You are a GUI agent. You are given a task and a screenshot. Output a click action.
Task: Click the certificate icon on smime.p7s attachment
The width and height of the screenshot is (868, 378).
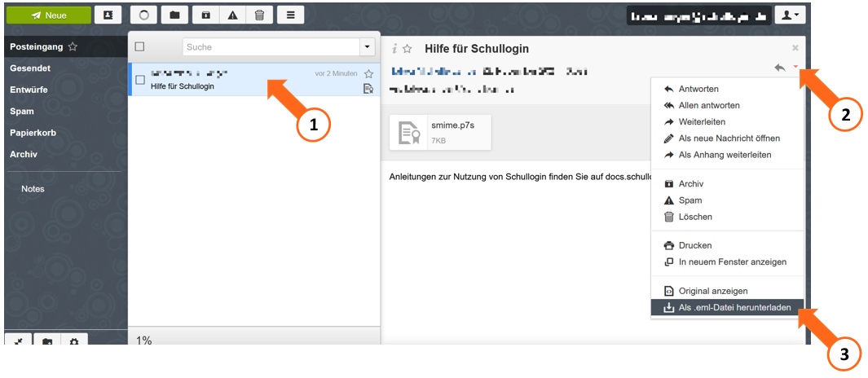[408, 133]
